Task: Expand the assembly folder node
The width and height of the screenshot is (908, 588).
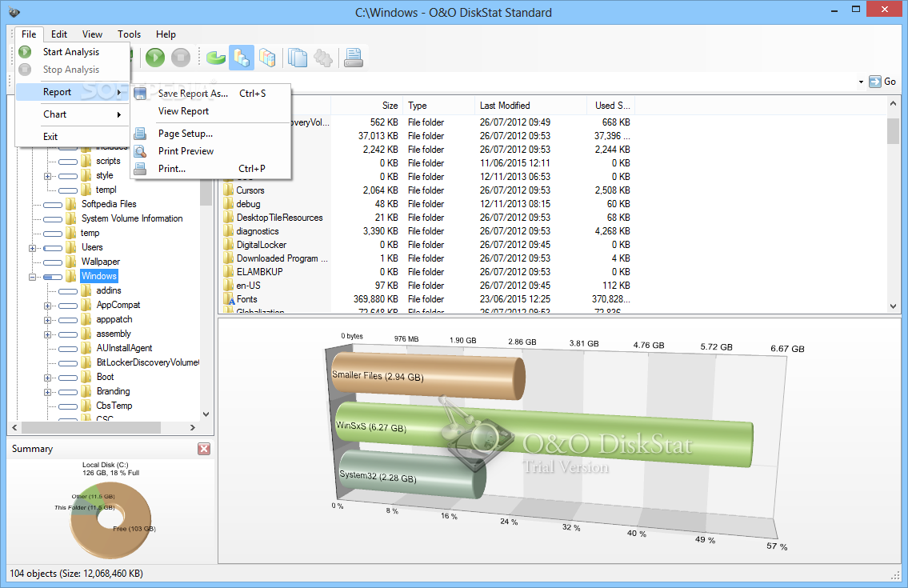Action: tap(47, 335)
